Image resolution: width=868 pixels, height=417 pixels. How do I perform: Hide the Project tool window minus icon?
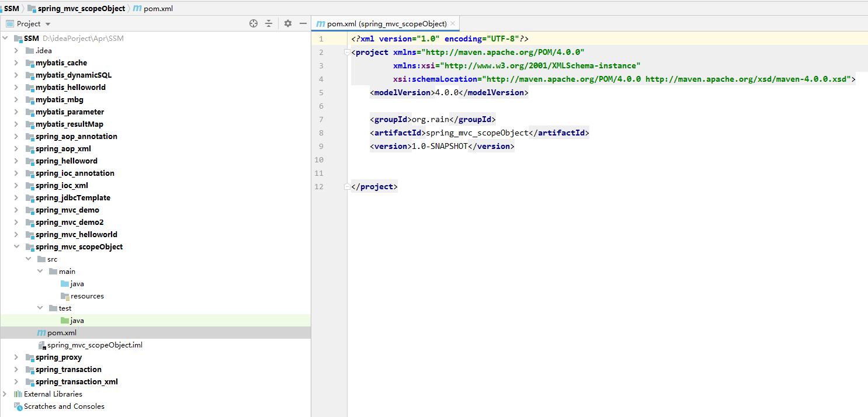[x=303, y=23]
